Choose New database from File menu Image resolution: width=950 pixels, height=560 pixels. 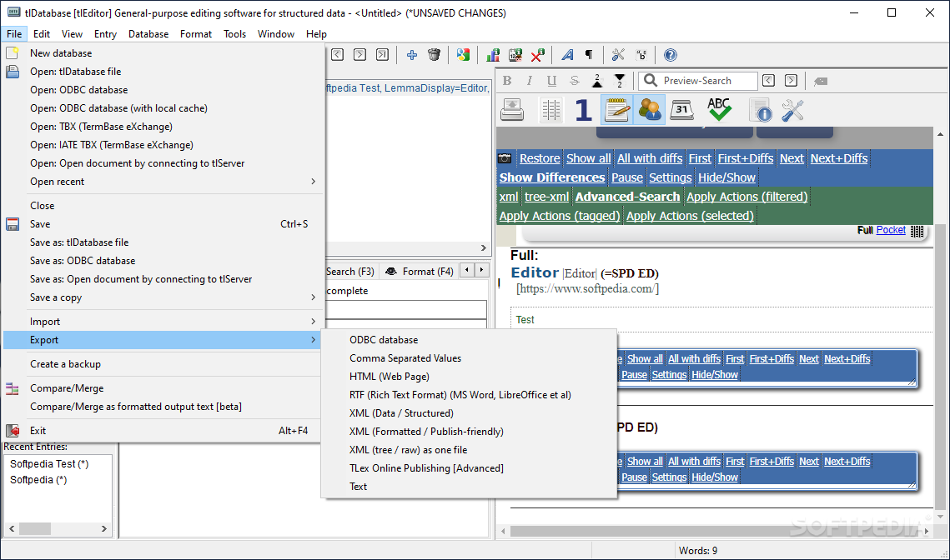coord(163,53)
